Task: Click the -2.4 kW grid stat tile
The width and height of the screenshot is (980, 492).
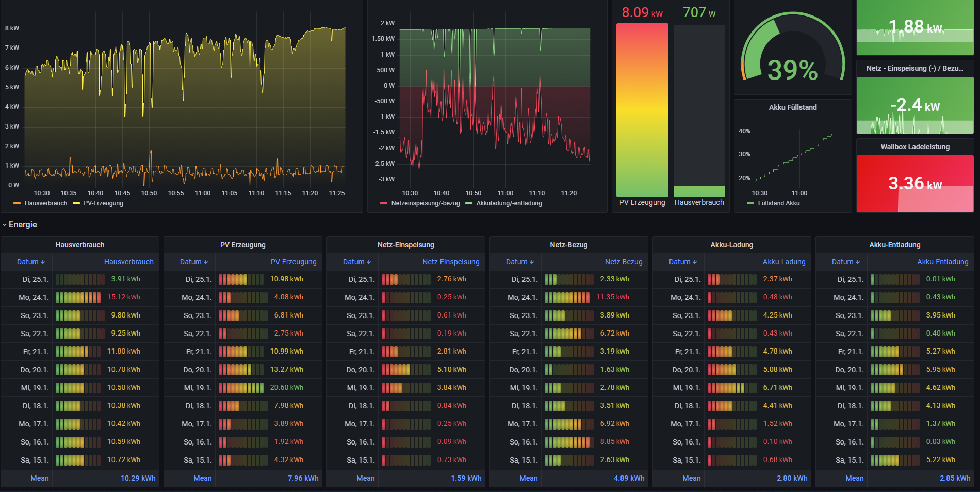Action: 915,105
